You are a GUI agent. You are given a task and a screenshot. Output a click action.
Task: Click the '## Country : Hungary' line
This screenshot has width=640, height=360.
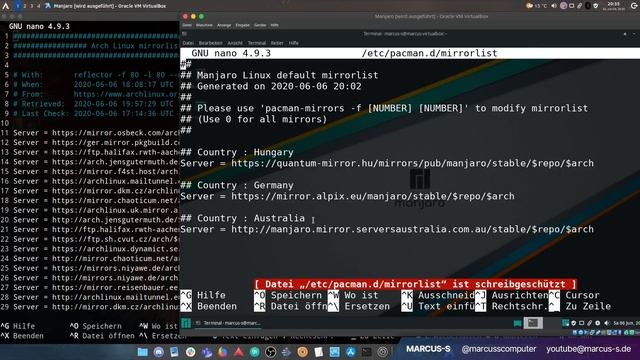coord(237,152)
